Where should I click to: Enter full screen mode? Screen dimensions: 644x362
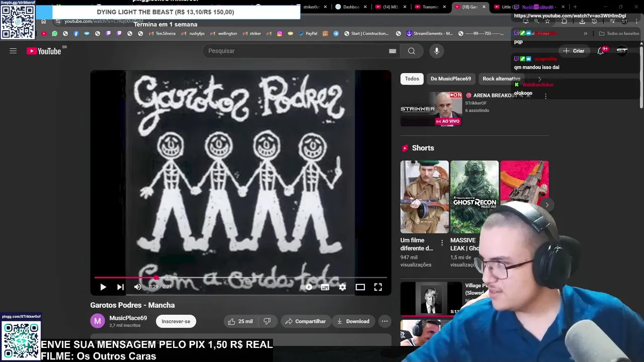[378, 287]
